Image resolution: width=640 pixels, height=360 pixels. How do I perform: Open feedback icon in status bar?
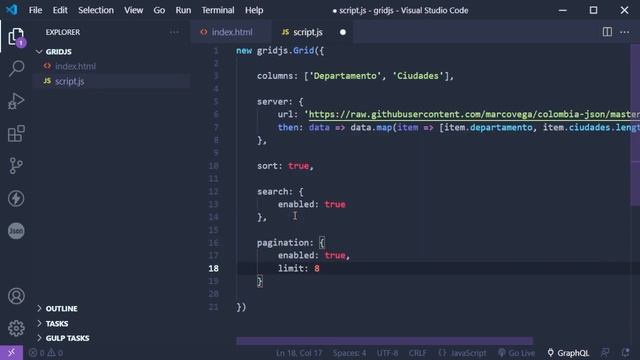pyautogui.click(x=605, y=353)
